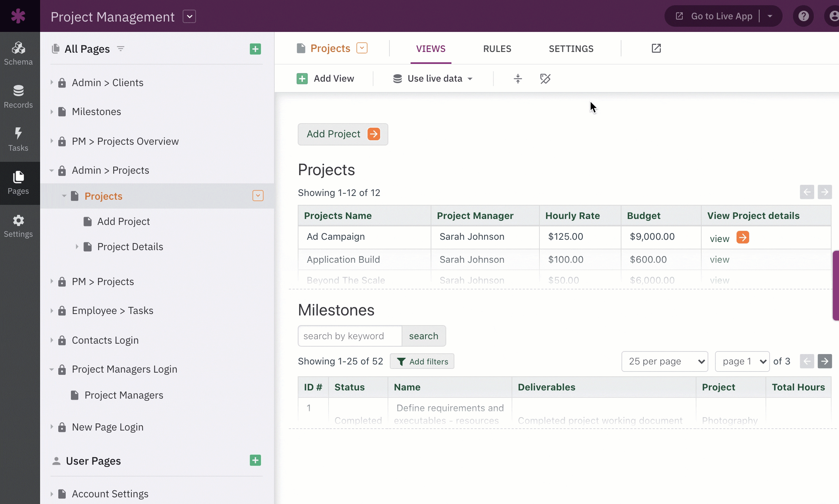The width and height of the screenshot is (839, 504).
Task: Click view link for Application Build
Action: point(719,259)
